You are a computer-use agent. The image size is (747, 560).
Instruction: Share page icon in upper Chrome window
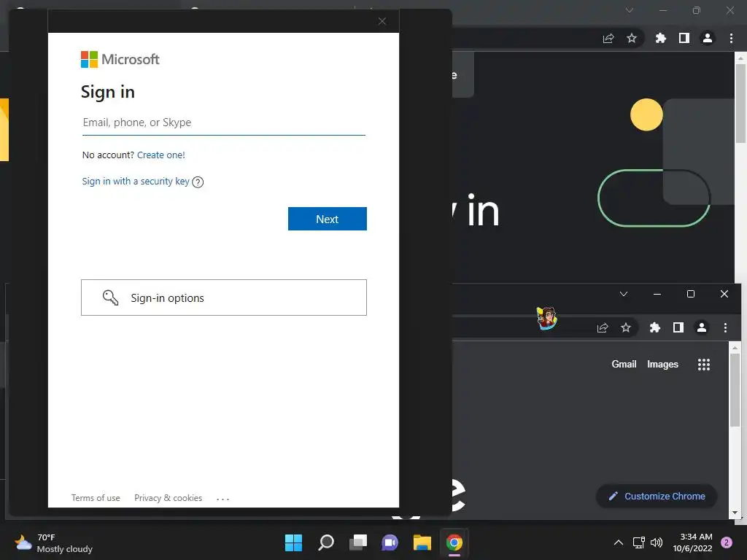[x=608, y=39]
